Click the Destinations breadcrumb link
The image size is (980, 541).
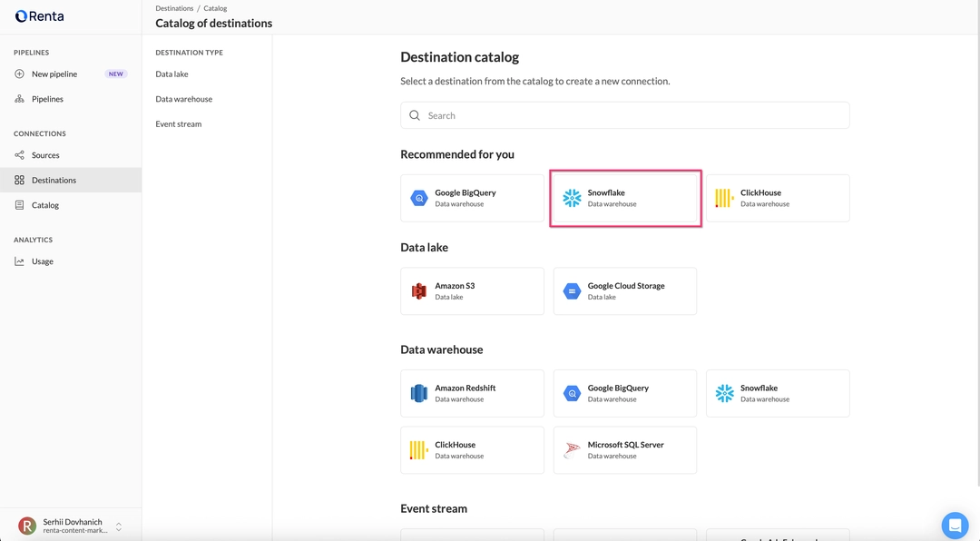pyautogui.click(x=174, y=8)
